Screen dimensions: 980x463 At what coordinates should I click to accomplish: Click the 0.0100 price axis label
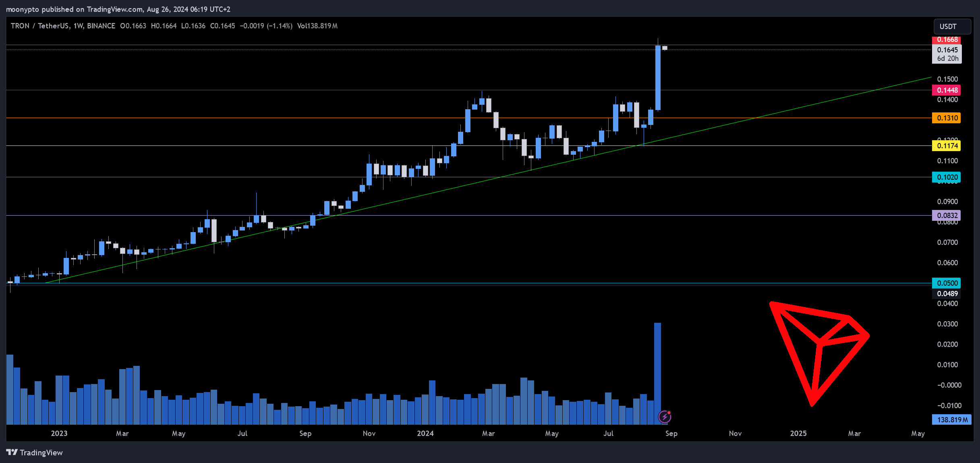[947, 365]
